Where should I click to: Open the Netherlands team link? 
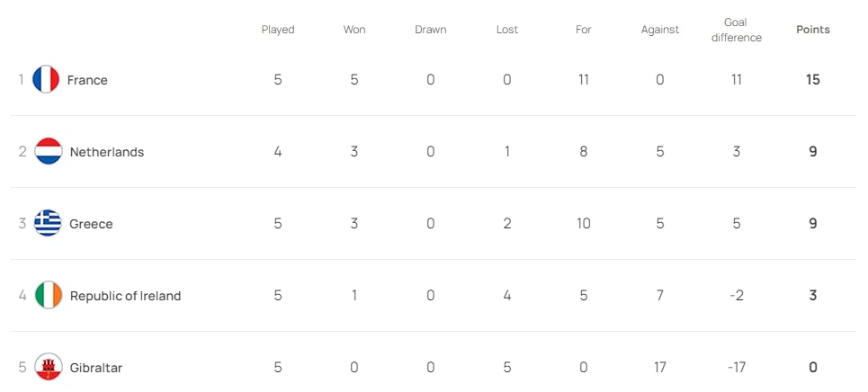[x=107, y=152]
